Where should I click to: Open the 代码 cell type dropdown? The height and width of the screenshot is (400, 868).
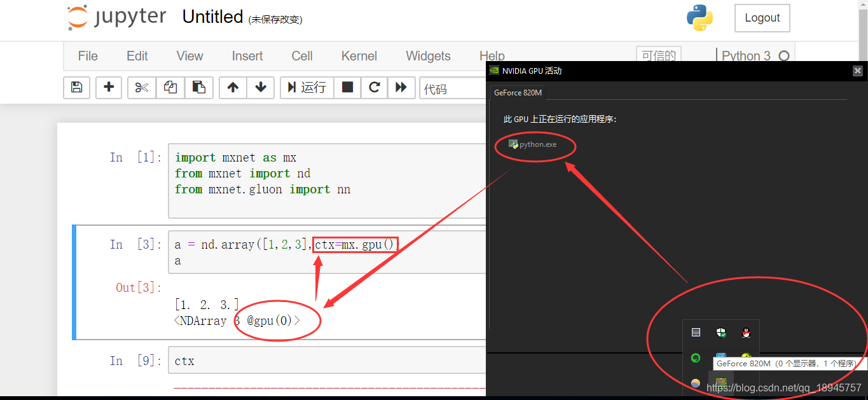pos(453,88)
